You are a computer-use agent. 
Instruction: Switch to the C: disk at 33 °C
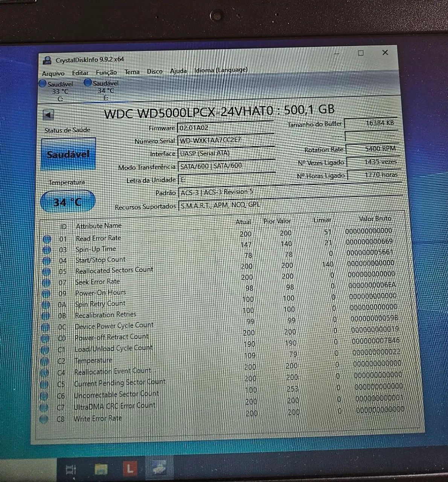coord(57,91)
